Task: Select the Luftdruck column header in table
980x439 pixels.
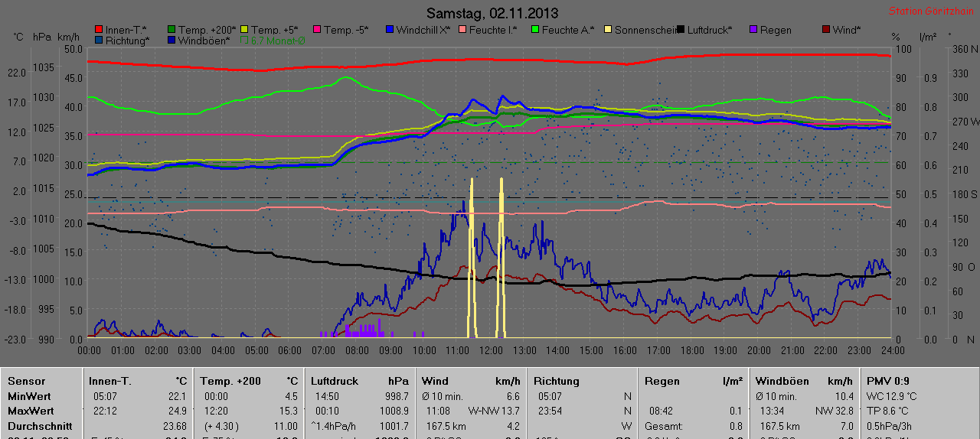Action: (334, 381)
